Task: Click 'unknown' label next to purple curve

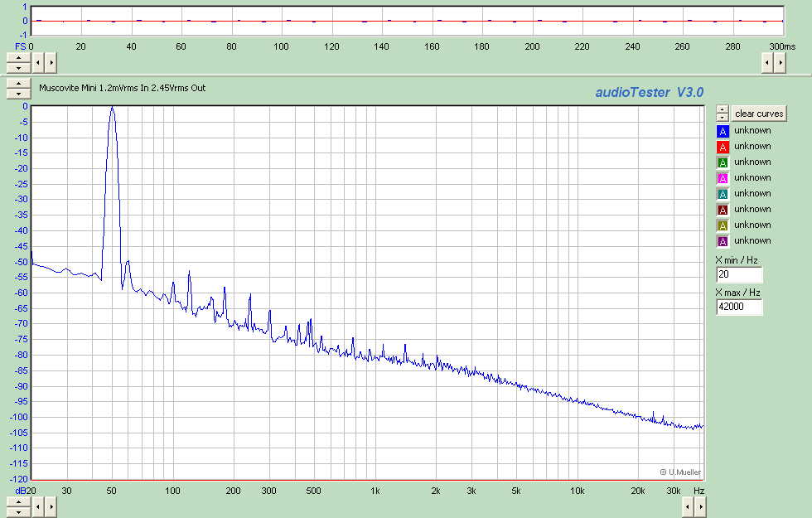Action: click(x=752, y=241)
